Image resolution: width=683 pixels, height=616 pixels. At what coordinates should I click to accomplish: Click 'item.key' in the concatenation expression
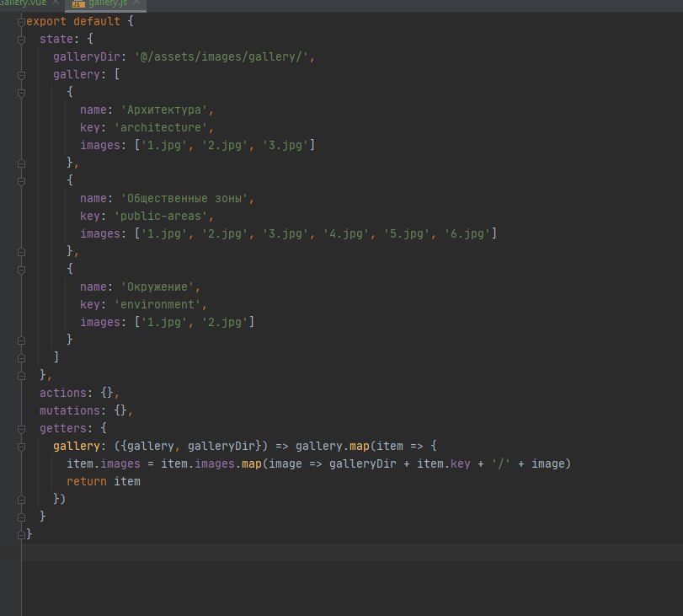click(x=444, y=463)
